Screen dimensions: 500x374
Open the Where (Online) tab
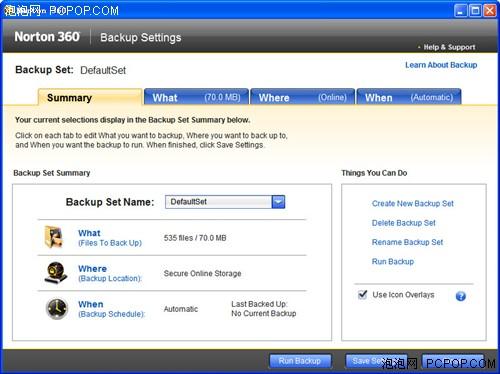[302, 97]
